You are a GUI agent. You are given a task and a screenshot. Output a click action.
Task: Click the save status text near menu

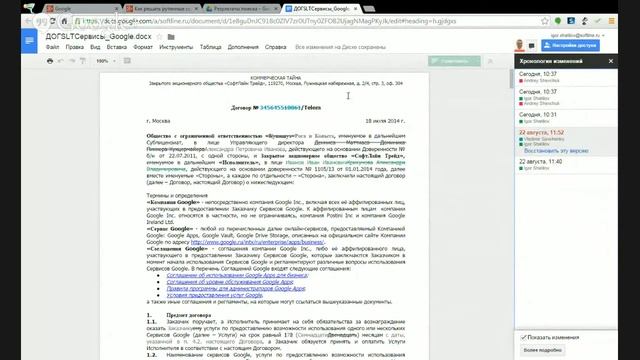(340, 47)
